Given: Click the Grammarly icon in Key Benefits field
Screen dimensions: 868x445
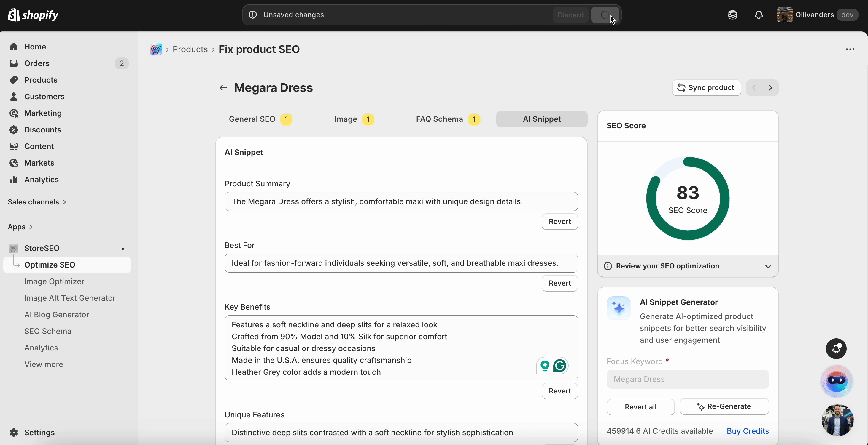Looking at the screenshot, I should point(559,366).
